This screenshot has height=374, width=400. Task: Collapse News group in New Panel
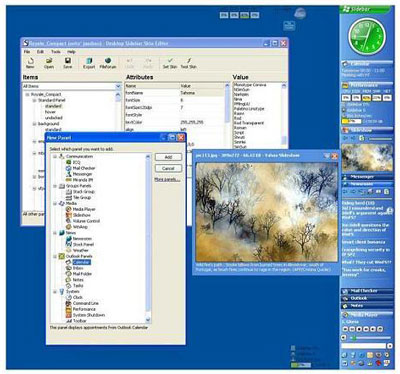tap(55, 233)
